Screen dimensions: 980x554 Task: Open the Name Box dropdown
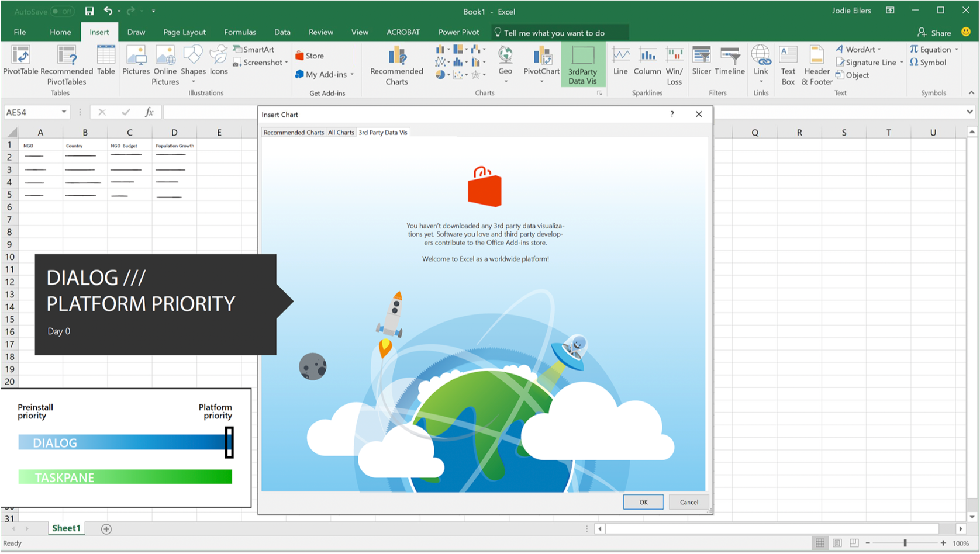[64, 112]
